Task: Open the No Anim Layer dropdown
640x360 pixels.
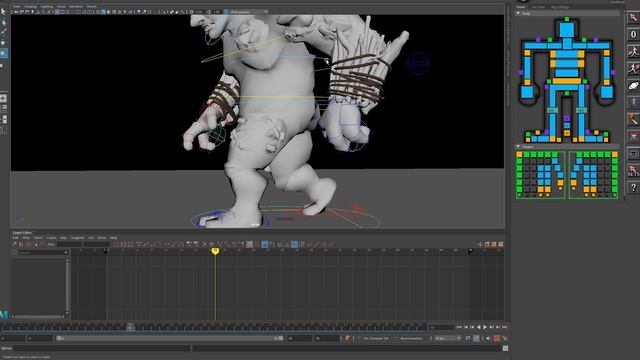Action: (x=412, y=338)
